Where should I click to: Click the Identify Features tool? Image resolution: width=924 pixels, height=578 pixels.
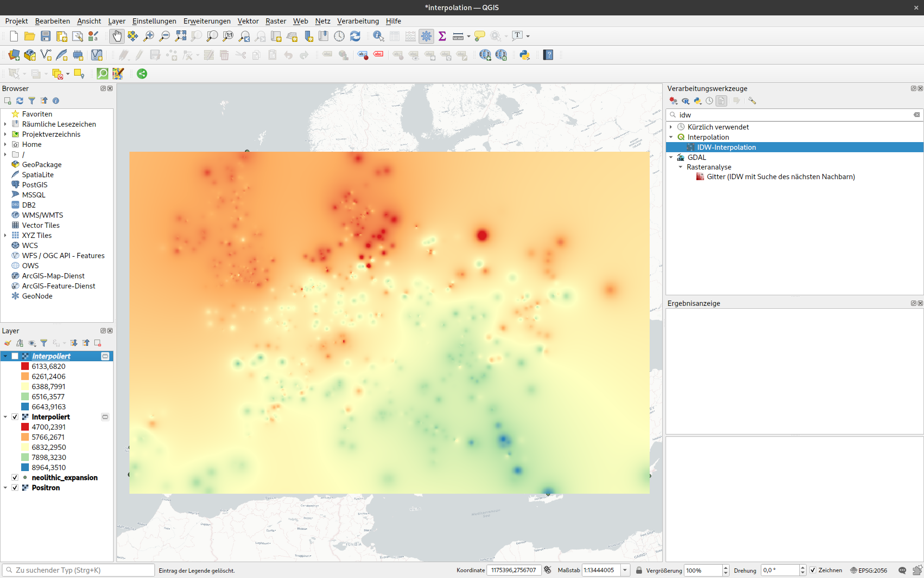tap(378, 36)
